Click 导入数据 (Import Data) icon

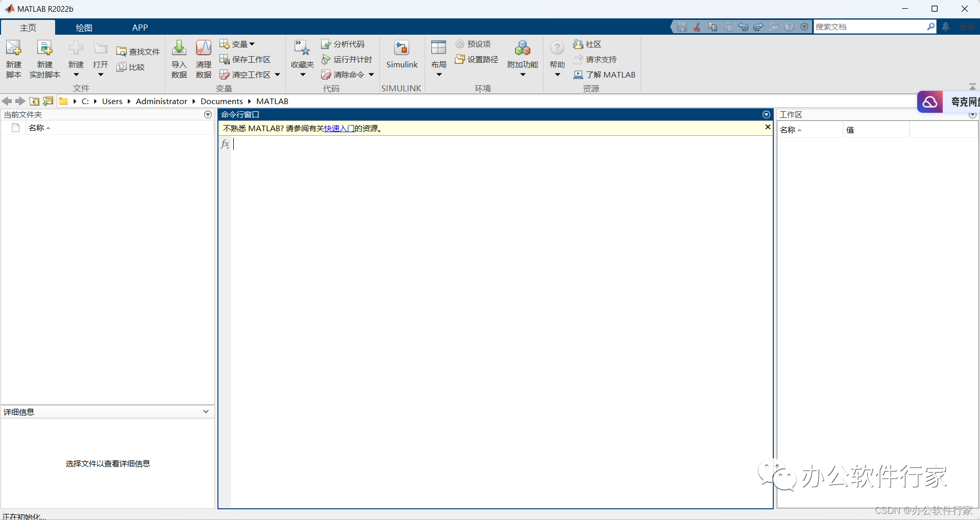(x=179, y=48)
